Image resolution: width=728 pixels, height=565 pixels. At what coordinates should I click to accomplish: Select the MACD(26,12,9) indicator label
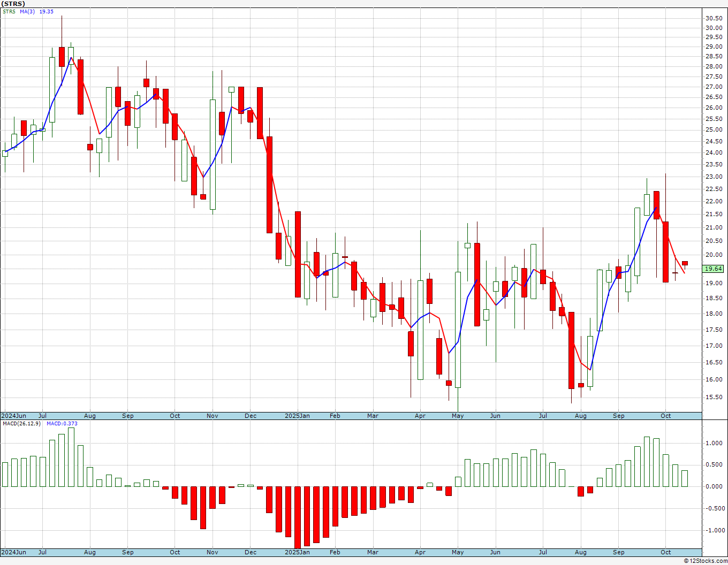[x=21, y=424]
